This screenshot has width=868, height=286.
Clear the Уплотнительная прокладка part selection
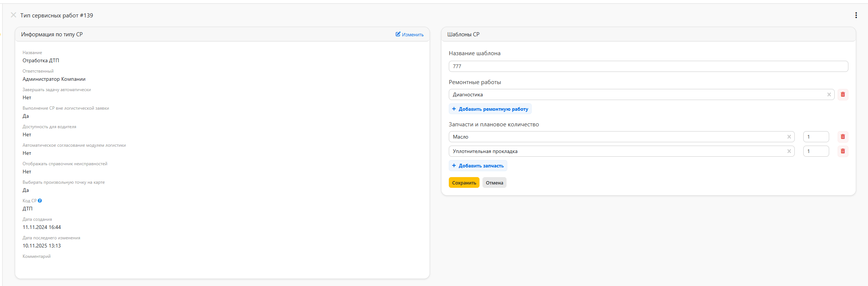pos(789,151)
